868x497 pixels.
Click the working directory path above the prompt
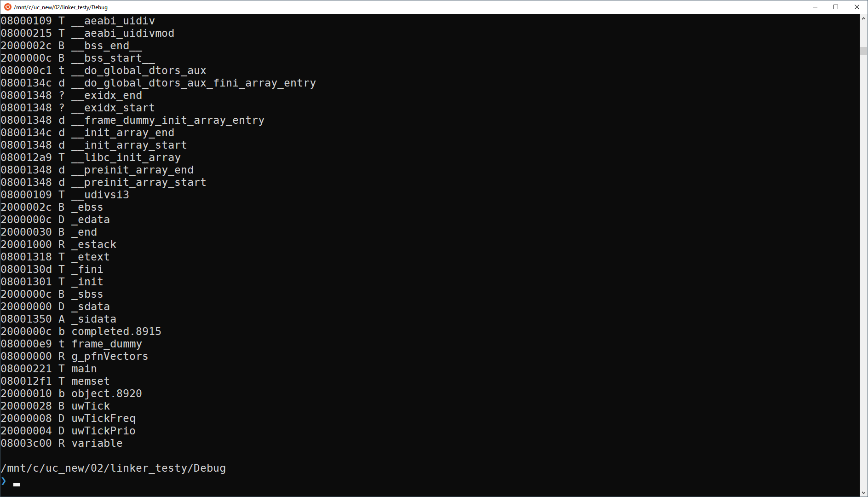point(113,468)
